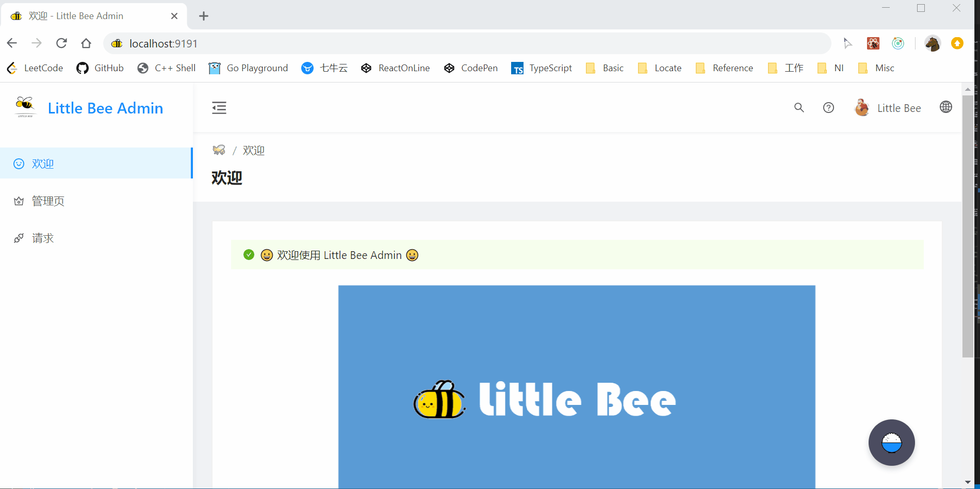The height and width of the screenshot is (489, 980).
Task: Collapse the sidebar with the menu fold icon
Action: click(x=219, y=108)
